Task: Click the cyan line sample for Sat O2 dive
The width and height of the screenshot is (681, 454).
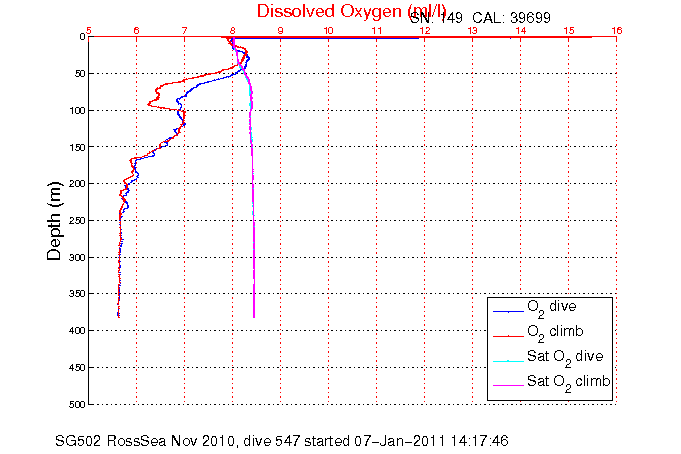Action: tap(508, 361)
